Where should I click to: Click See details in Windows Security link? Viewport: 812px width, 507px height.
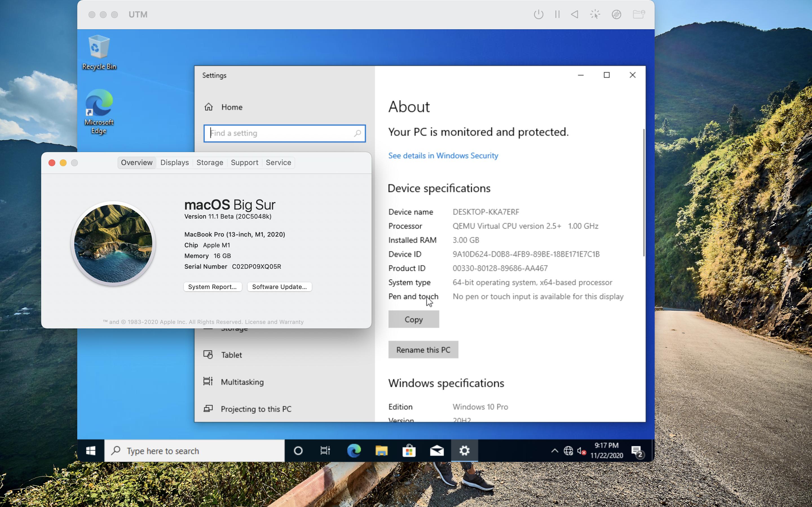[443, 155]
